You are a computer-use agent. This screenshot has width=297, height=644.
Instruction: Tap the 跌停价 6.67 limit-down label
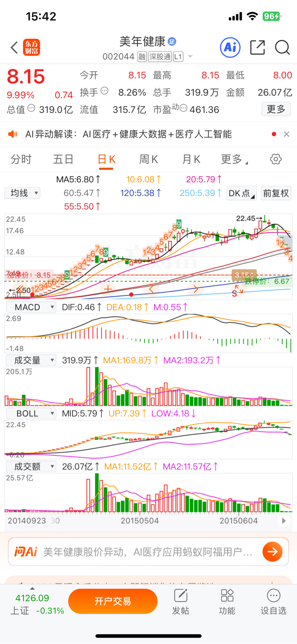coord(267,282)
